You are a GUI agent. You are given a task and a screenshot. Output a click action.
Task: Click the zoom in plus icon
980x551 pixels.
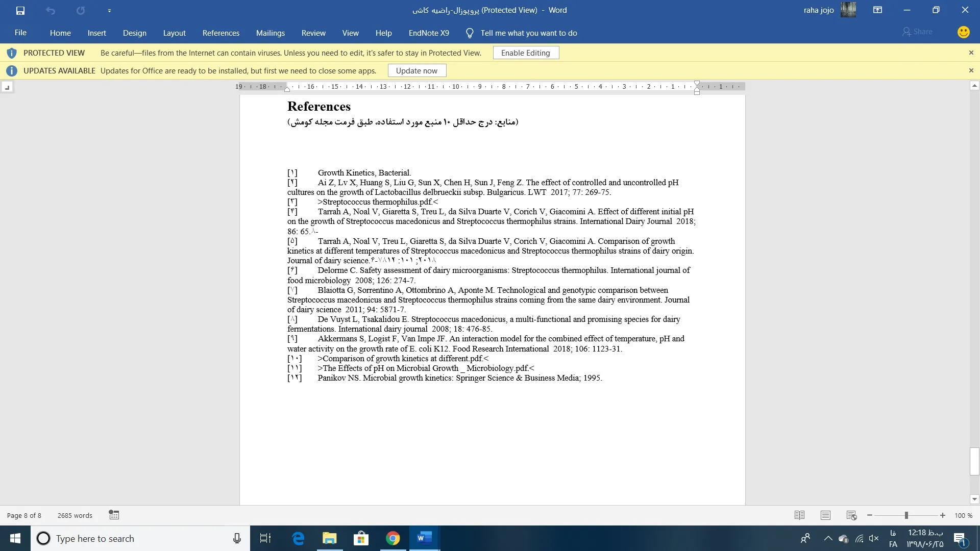[x=943, y=515]
